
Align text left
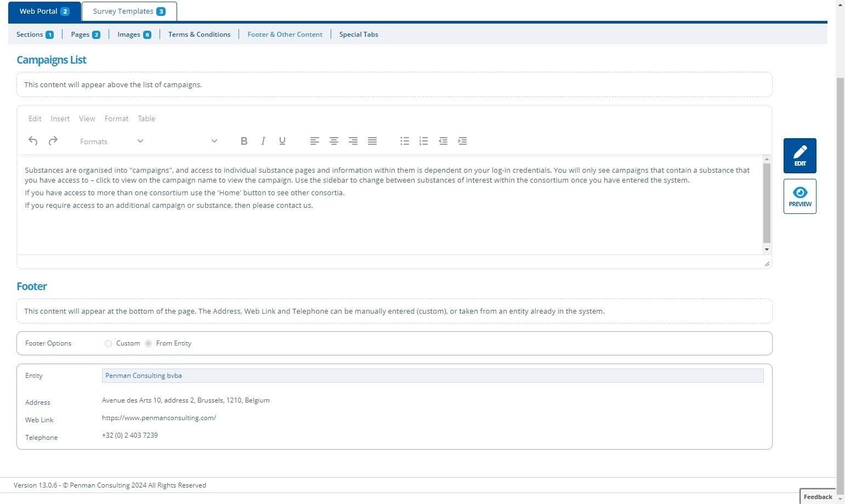coord(314,141)
